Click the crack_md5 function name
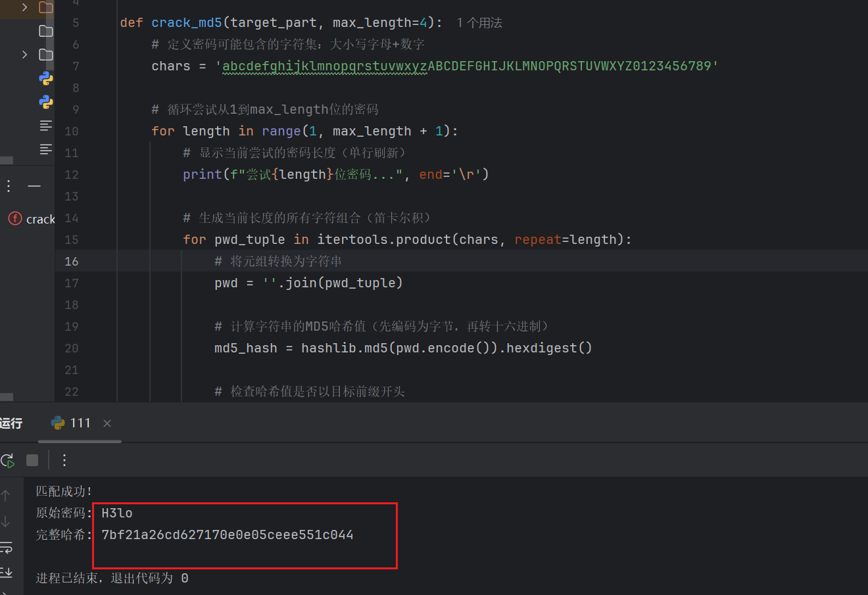The height and width of the screenshot is (595, 868). pos(187,23)
